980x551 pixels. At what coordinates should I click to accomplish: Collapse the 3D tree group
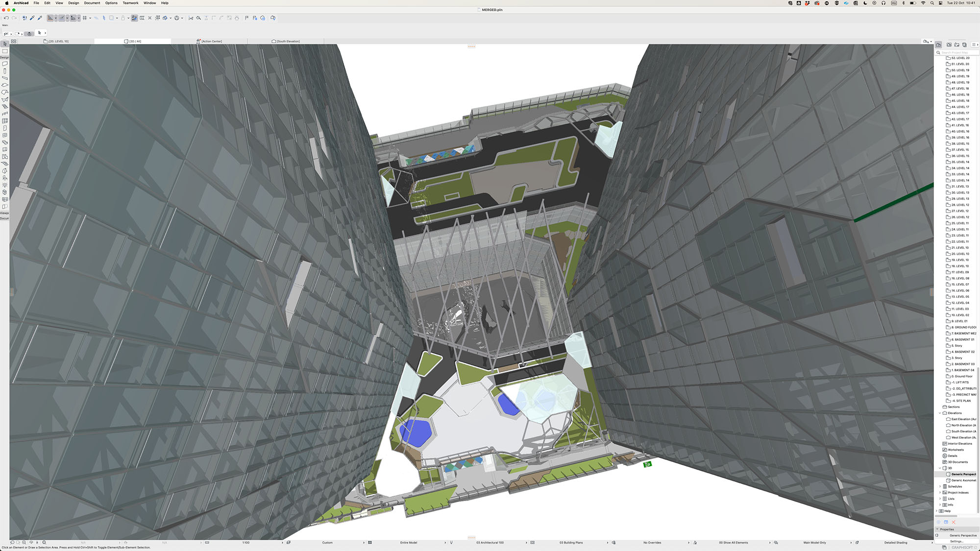pos(940,468)
